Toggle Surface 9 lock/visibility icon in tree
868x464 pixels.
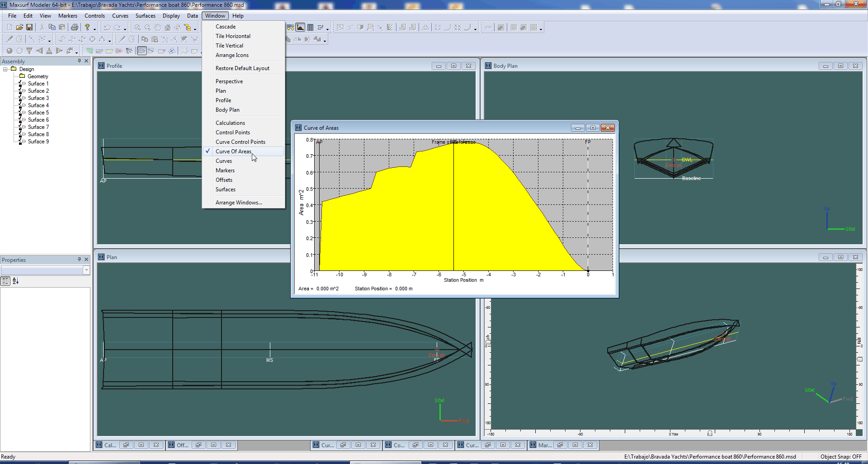click(x=21, y=142)
